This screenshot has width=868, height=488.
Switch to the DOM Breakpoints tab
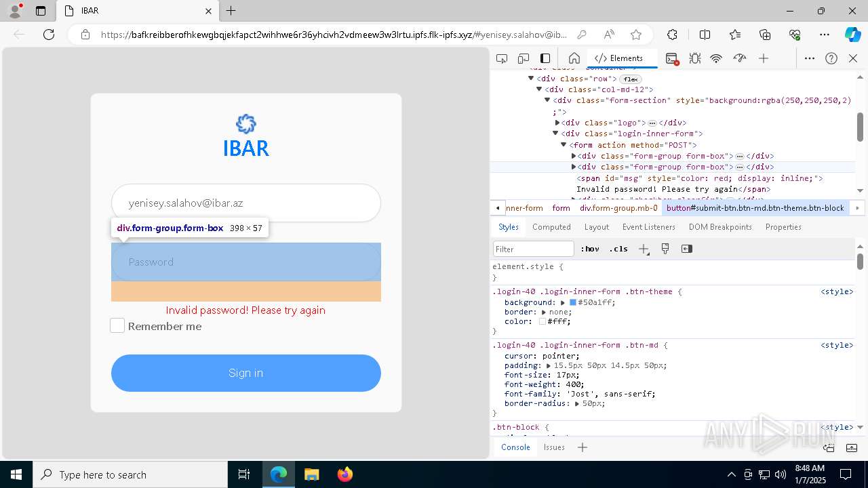[x=720, y=227]
